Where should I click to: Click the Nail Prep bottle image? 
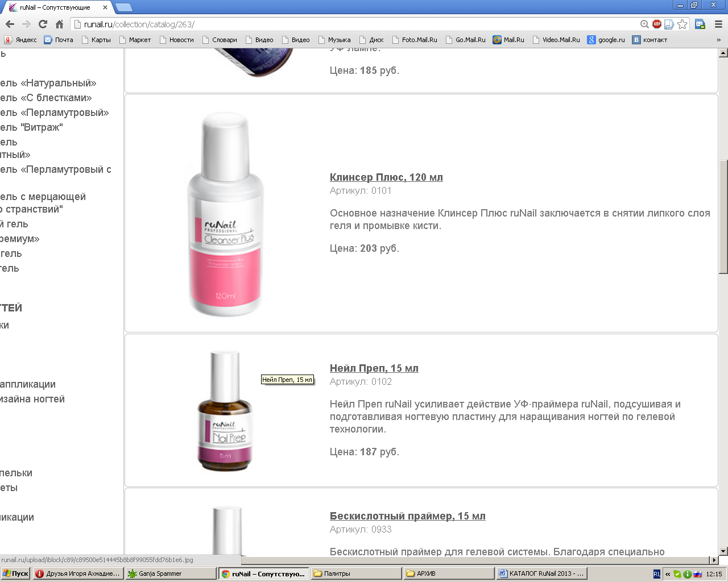[225, 411]
